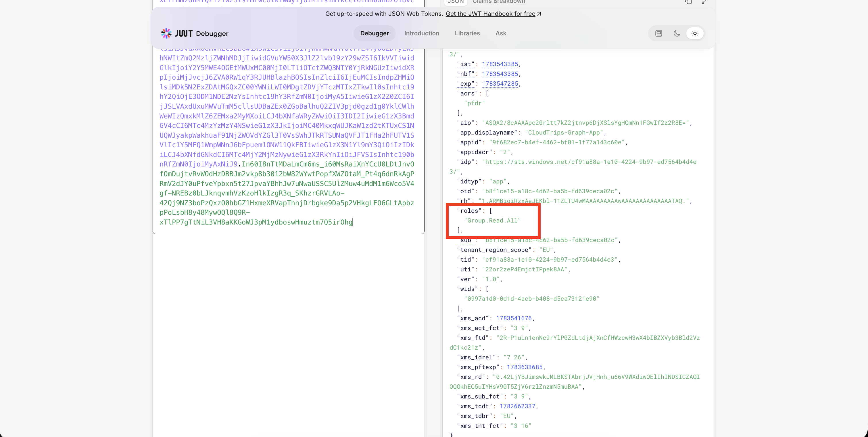This screenshot has width=868, height=437.
Task: Click the "roles" key label
Action: click(469, 210)
